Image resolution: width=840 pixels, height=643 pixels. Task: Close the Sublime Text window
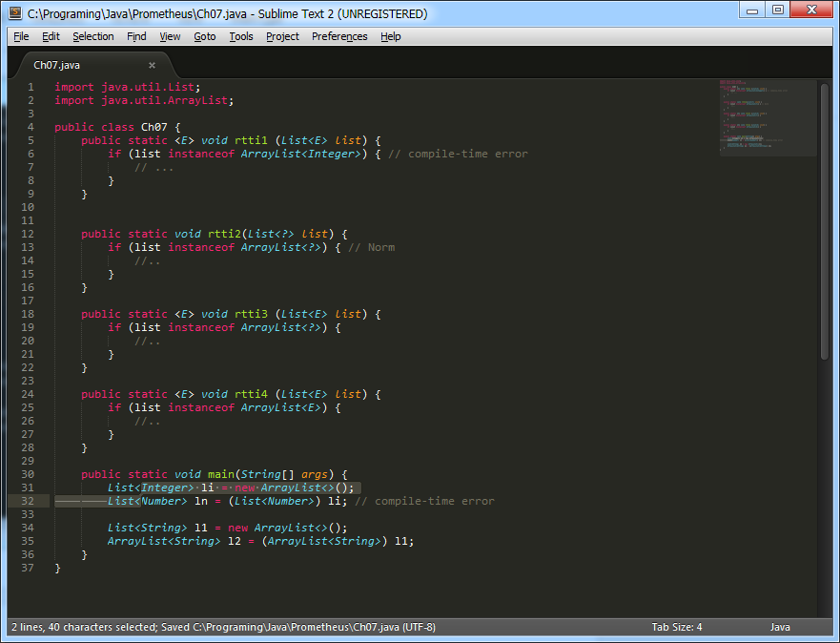click(811, 10)
